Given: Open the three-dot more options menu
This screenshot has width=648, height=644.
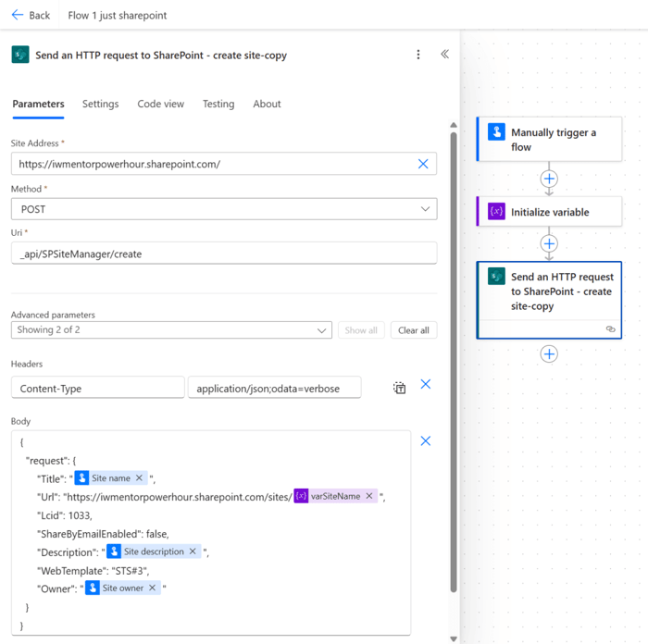Looking at the screenshot, I should pos(418,55).
